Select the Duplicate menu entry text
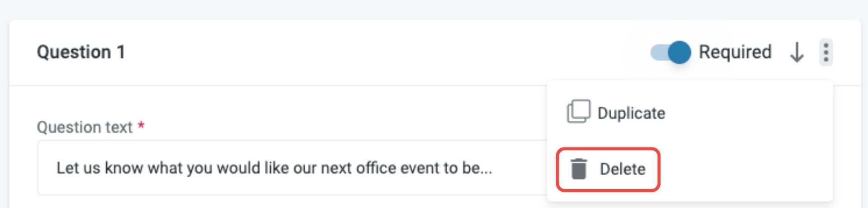The height and width of the screenshot is (208, 868). click(631, 113)
